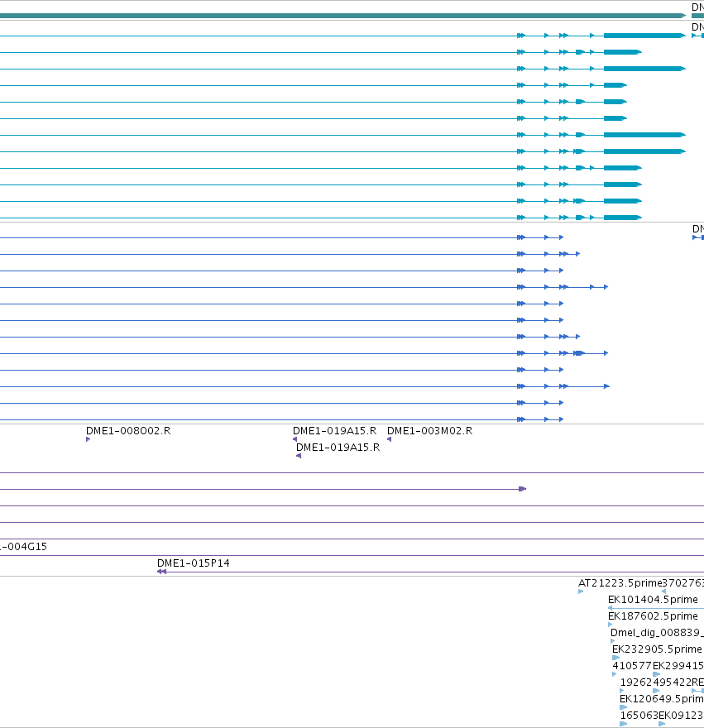Click the 495422 feature label
The width and height of the screenshot is (704, 728).
coord(672,682)
